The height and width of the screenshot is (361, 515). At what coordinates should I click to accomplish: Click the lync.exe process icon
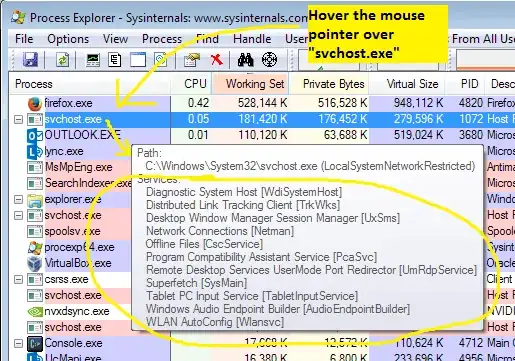[x=35, y=151]
